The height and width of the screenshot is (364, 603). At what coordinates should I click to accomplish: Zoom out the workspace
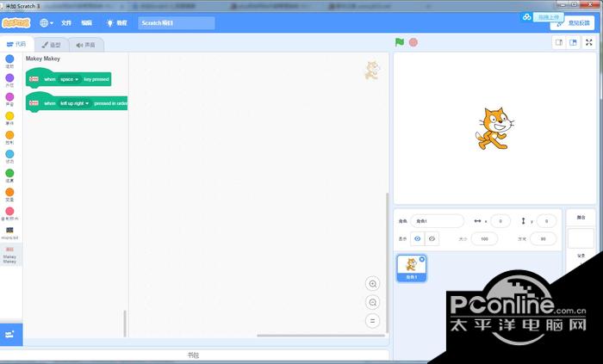pos(372,303)
